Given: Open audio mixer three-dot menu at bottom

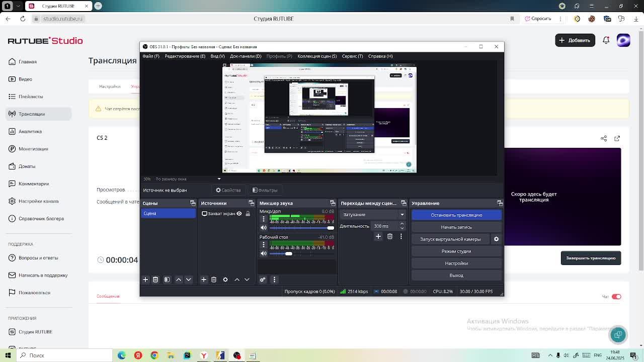Looking at the screenshot, I should [x=274, y=280].
